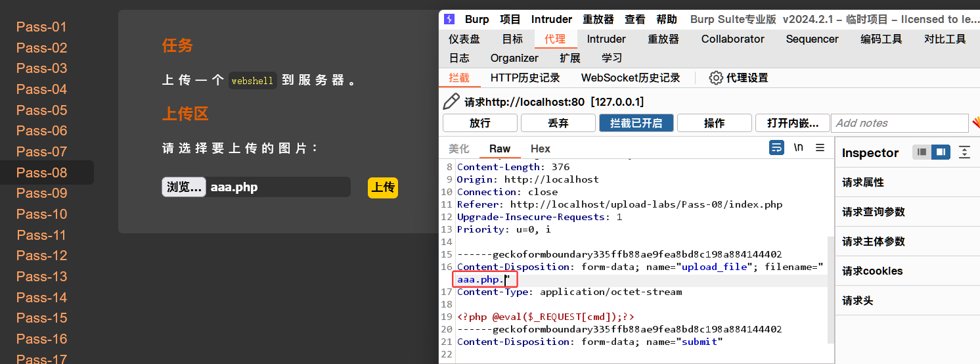Open the Collaborator tab
The height and width of the screenshot is (364, 980).
(733, 39)
